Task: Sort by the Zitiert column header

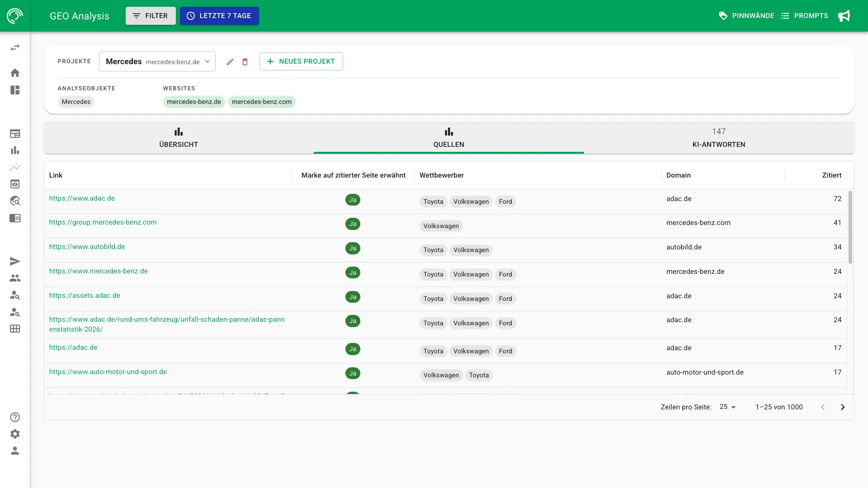Action: 831,175
